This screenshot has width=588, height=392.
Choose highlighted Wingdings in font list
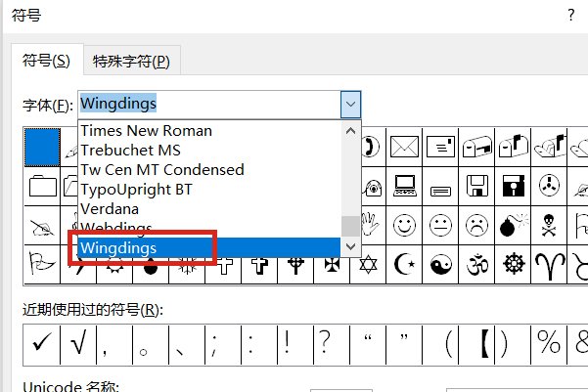(x=209, y=247)
